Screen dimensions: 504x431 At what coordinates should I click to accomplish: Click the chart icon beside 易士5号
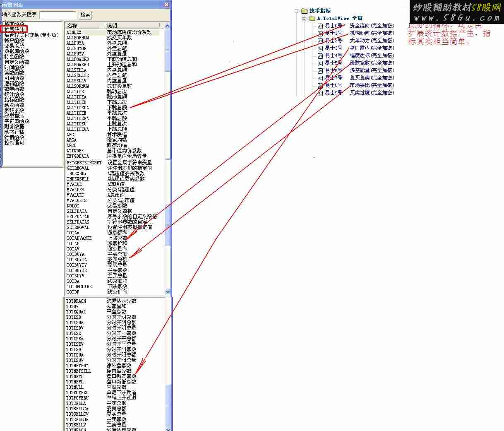320,63
